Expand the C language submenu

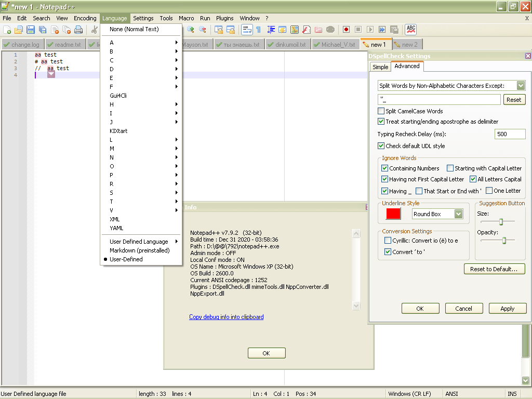(141, 60)
